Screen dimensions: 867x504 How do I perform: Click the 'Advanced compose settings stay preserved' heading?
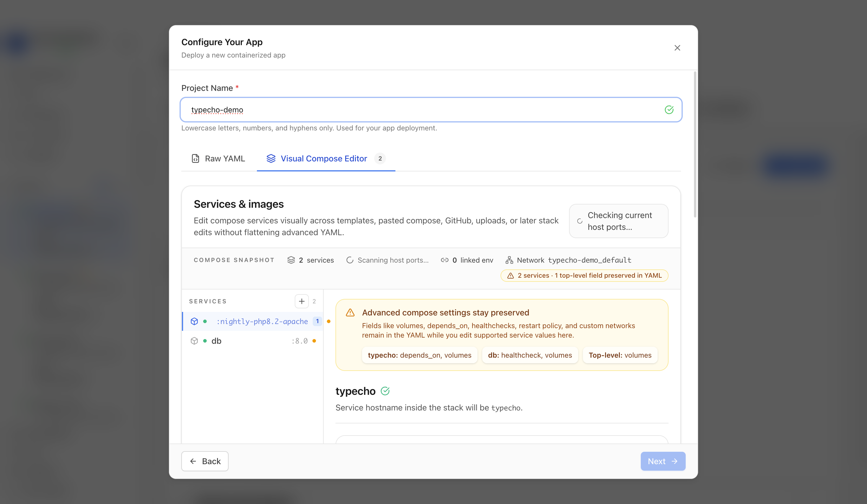click(x=446, y=312)
